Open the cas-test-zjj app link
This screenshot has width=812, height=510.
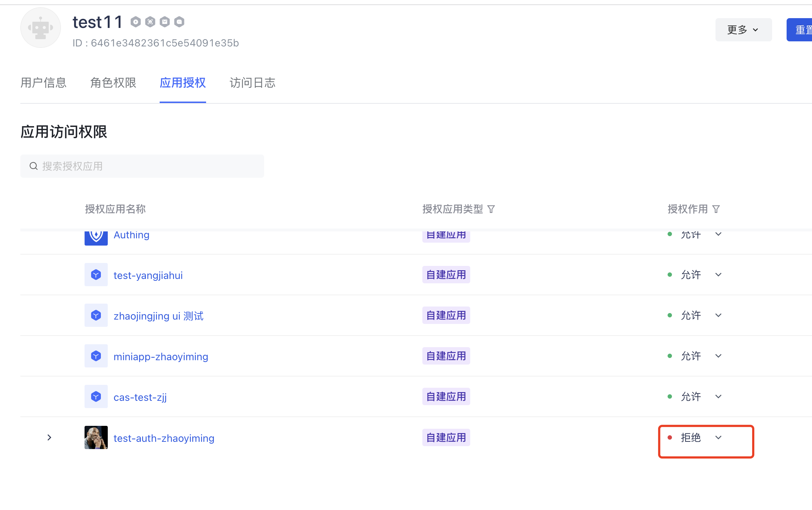tap(140, 397)
